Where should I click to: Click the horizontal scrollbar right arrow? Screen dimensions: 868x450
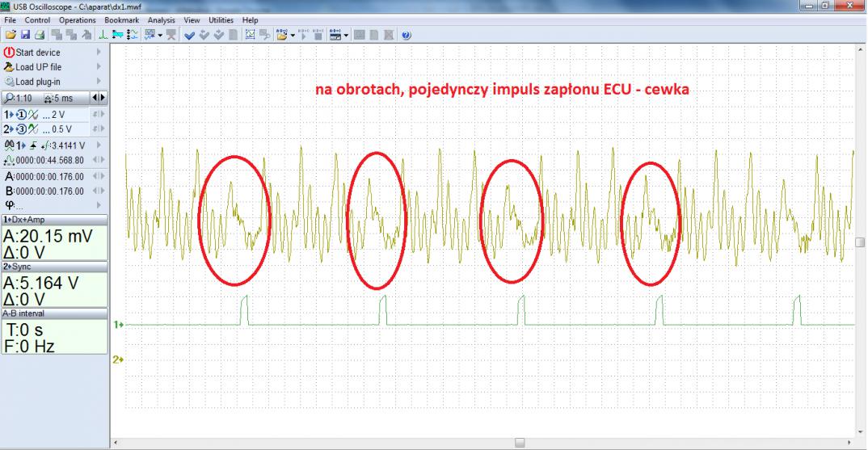click(x=849, y=443)
